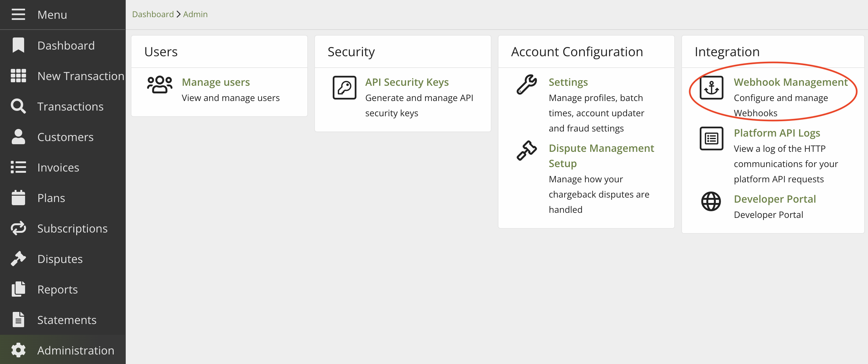Open Transactions from the sidebar
Image resolution: width=868 pixels, height=364 pixels.
tap(70, 106)
